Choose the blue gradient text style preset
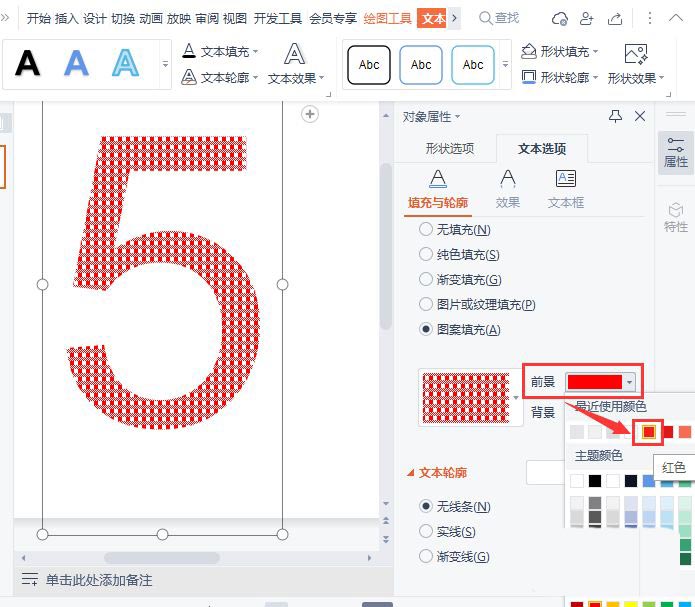 pos(76,64)
